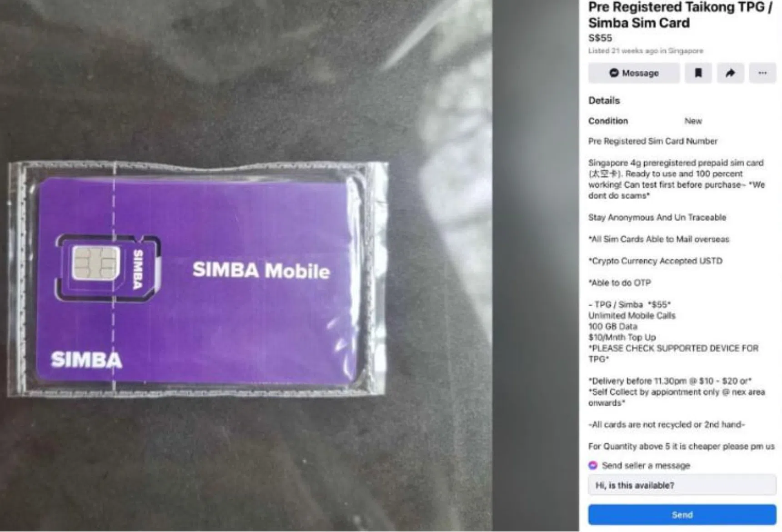Click the 'Send seller a message' label
This screenshot has height=532, width=782.
pyautogui.click(x=646, y=465)
